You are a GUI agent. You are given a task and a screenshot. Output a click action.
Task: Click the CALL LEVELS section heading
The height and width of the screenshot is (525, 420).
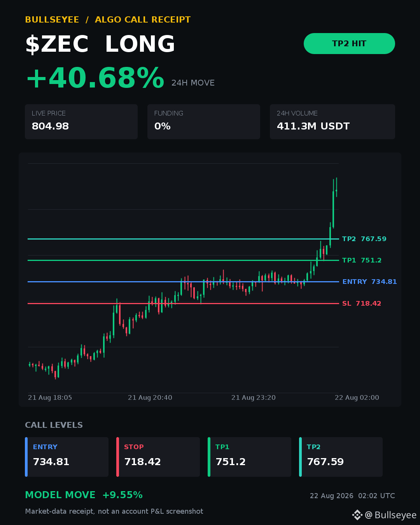point(54,425)
